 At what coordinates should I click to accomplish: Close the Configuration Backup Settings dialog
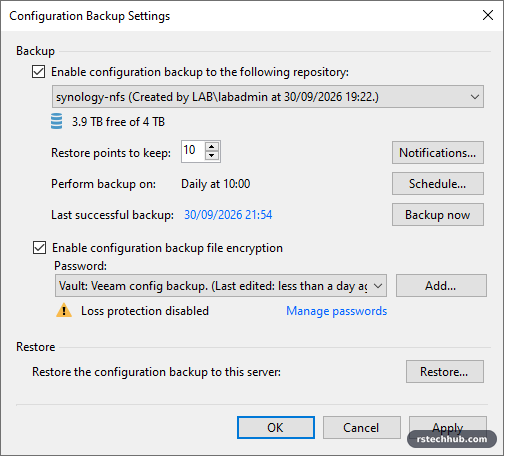pyautogui.click(x=488, y=15)
